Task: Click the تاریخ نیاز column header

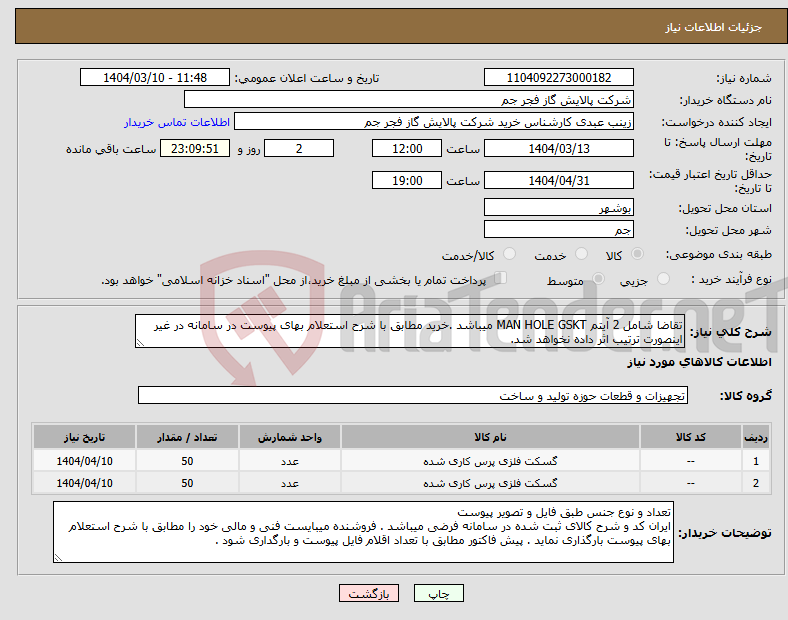Action: pyautogui.click(x=84, y=437)
